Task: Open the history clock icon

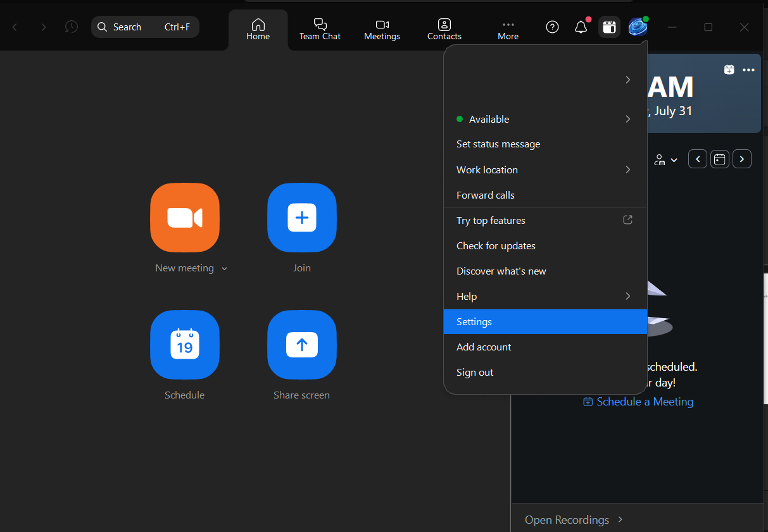Action: (72, 27)
